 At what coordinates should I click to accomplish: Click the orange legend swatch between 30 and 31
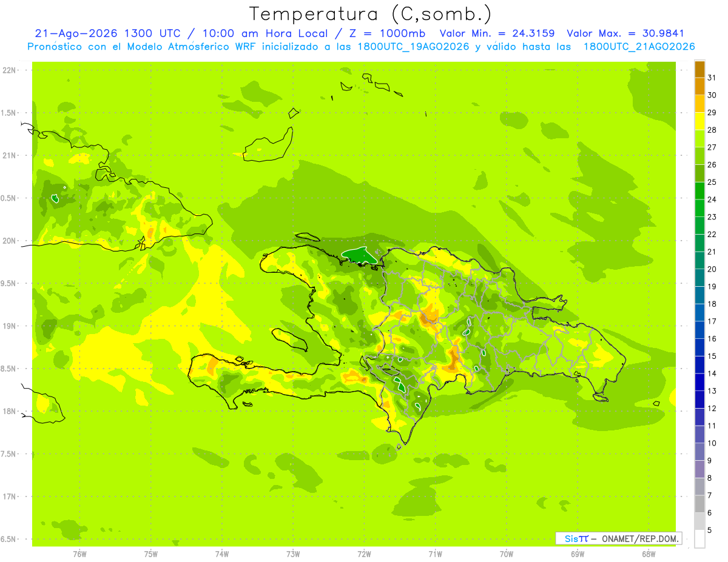[699, 86]
